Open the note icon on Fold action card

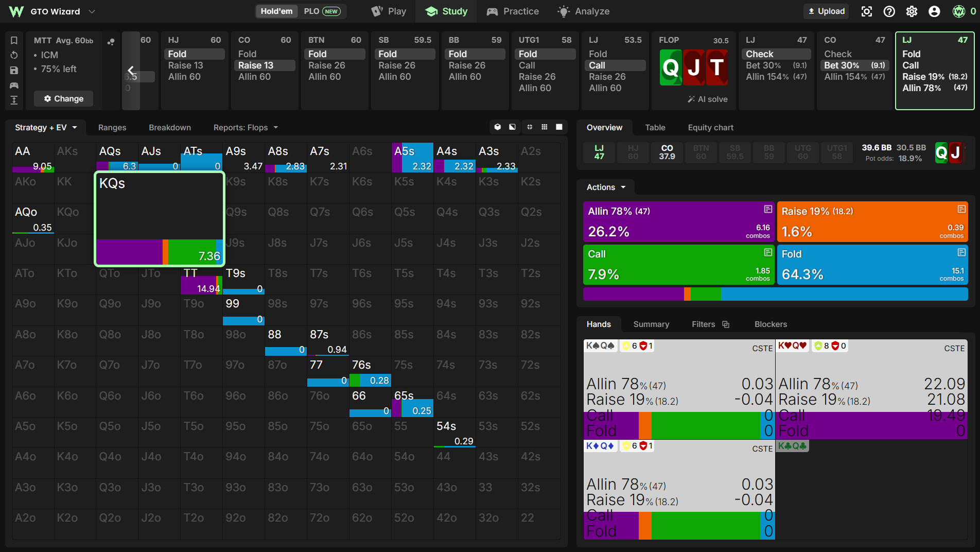[961, 252]
